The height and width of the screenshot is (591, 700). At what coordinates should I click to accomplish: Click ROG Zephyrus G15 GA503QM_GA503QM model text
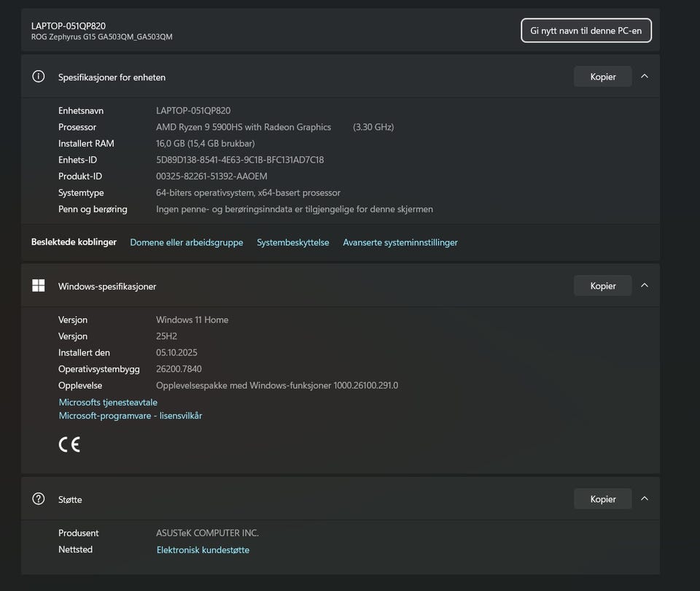pyautogui.click(x=102, y=36)
